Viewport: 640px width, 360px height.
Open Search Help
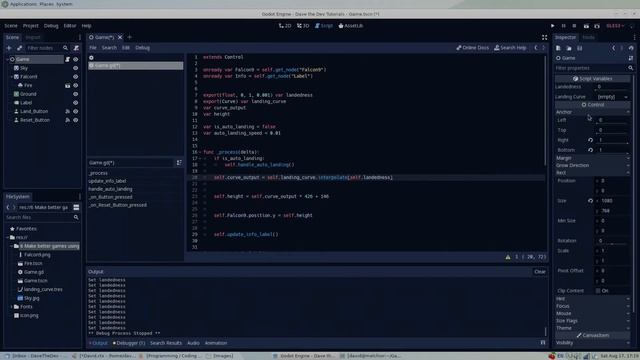[510, 48]
